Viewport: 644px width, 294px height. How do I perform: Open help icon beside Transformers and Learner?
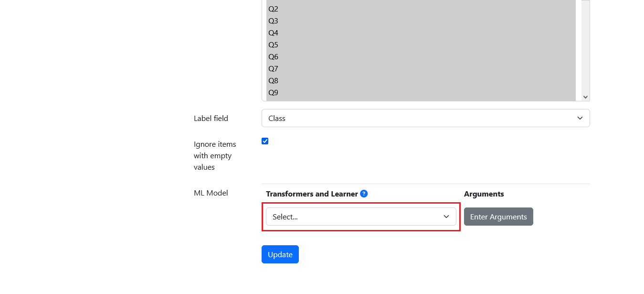[364, 194]
